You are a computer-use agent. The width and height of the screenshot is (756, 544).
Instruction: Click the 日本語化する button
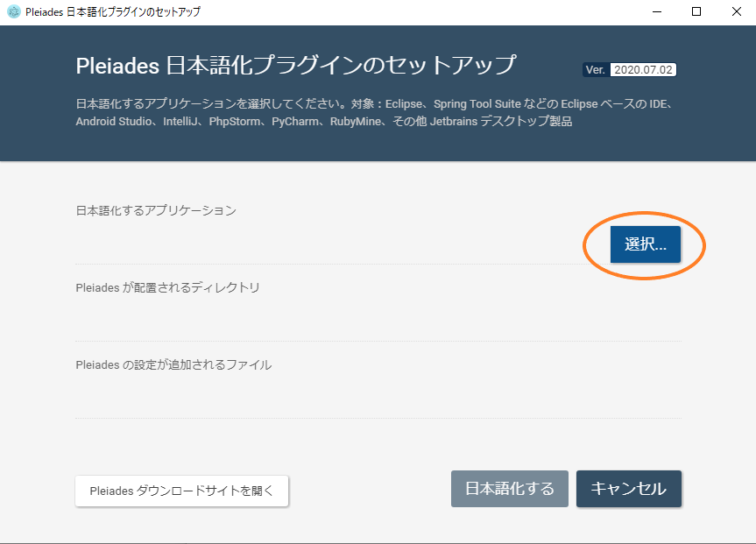[x=509, y=489]
